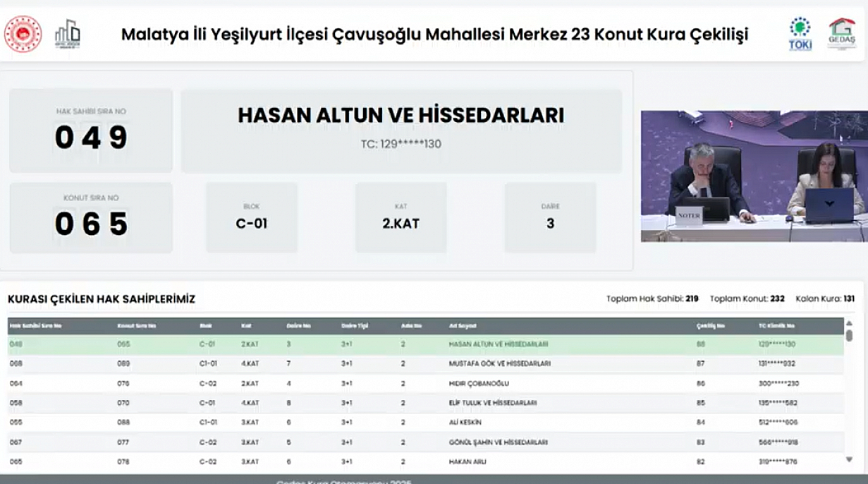Screen dimensions: 868x484
Task: Click the gray buildings logo in header
Action: [68, 34]
